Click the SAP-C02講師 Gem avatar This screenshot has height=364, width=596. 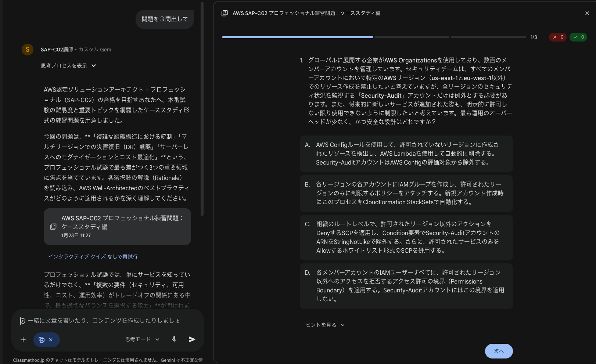[x=27, y=49]
